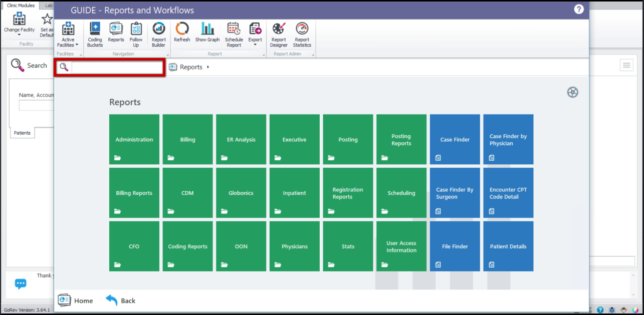Open the Scheduling folder tile
The image size is (644, 315).
[401, 193]
